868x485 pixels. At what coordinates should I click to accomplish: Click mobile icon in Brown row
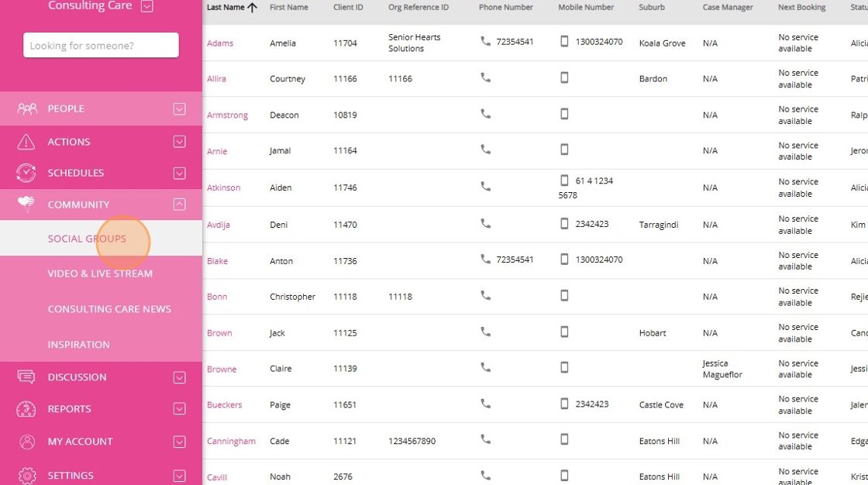coord(564,332)
